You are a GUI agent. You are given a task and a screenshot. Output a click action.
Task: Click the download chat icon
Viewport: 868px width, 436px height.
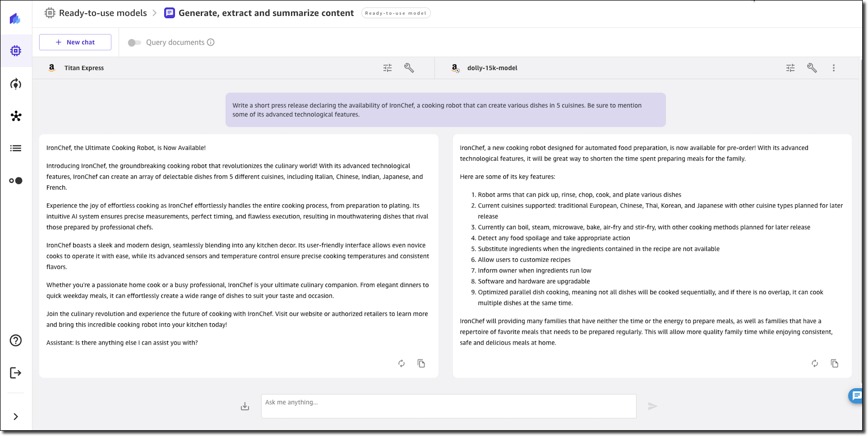coord(245,406)
